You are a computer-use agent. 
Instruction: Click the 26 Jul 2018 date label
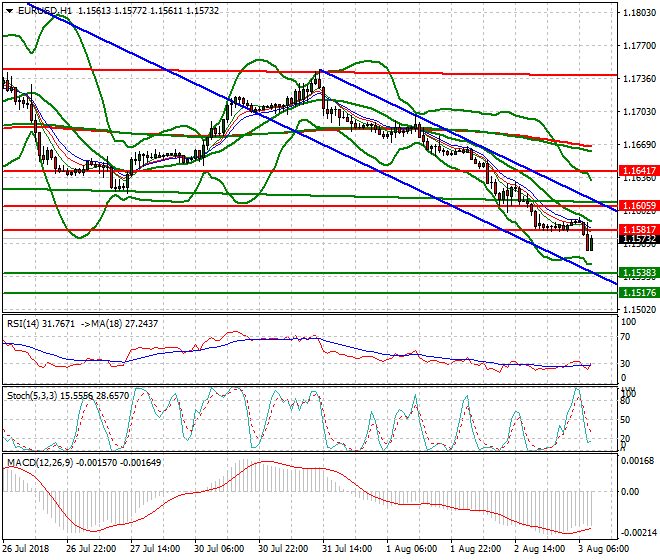25,550
